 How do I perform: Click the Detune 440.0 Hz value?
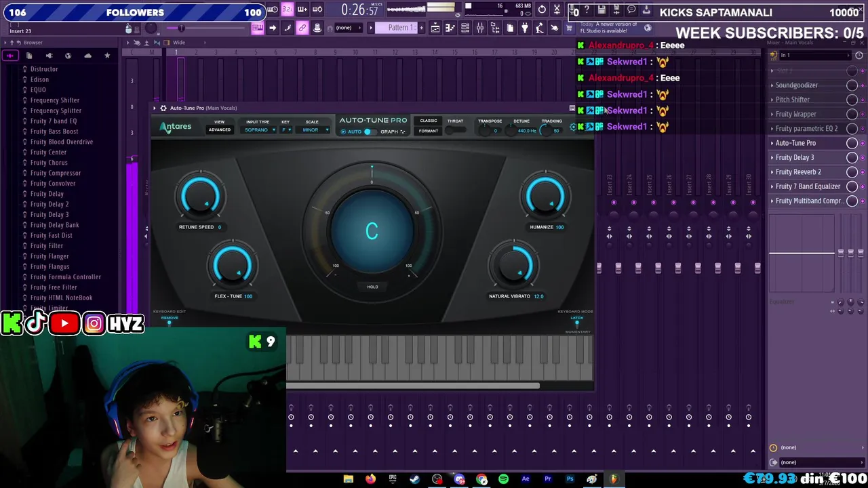point(527,131)
